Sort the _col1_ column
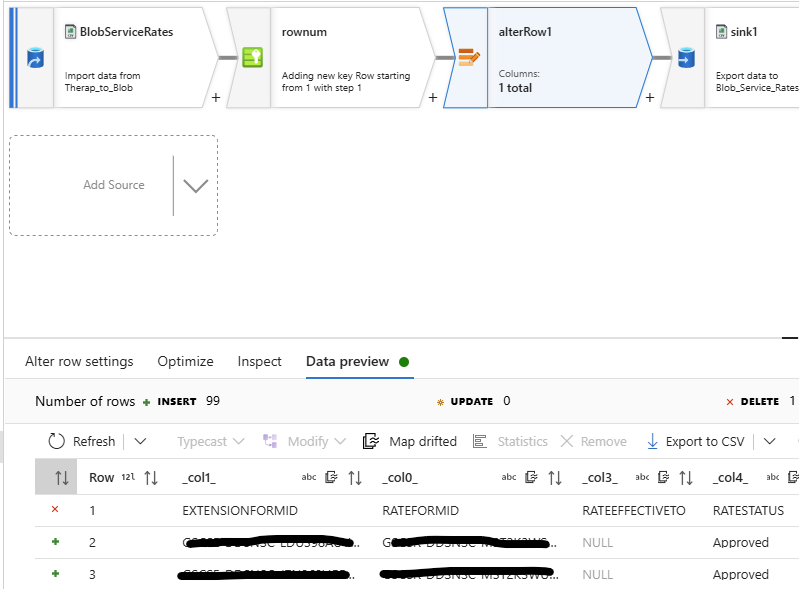Screen dimensions: 799x589 point(355,477)
